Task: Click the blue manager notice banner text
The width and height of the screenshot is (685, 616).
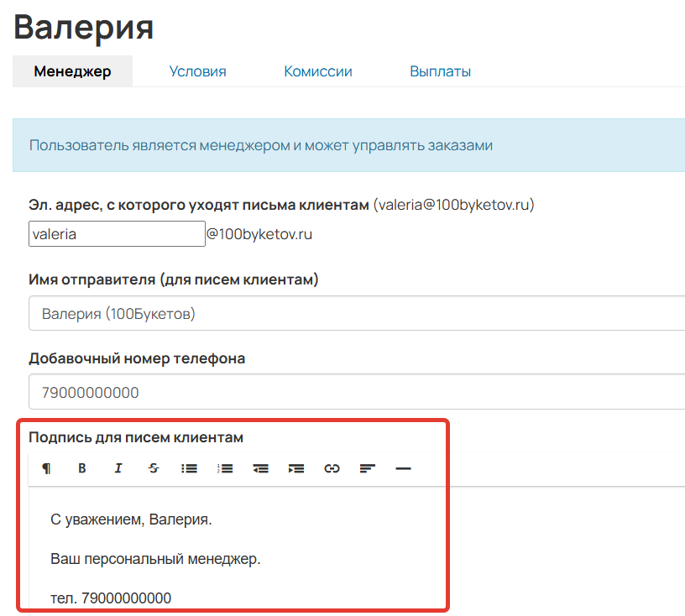Action: click(261, 145)
